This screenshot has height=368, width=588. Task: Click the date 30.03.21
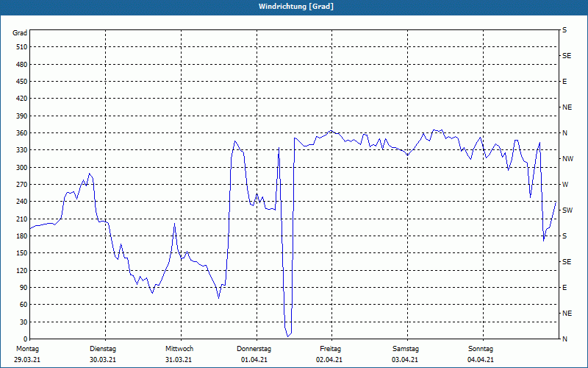103,360
